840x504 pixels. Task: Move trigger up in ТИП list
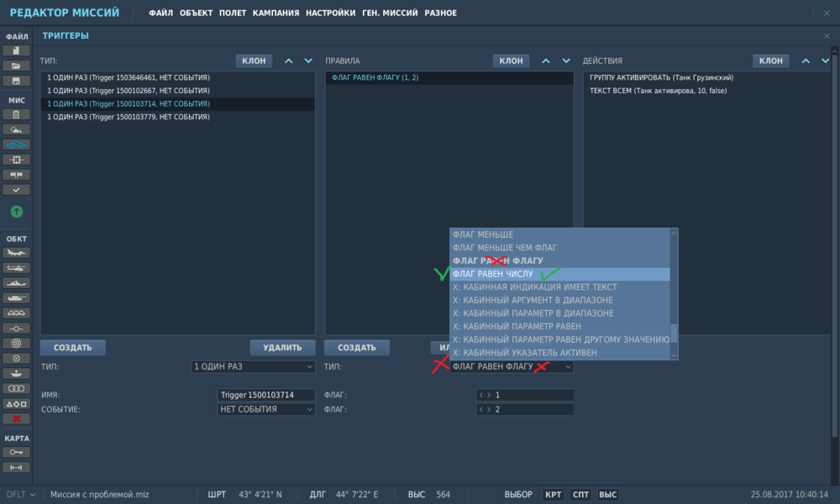(x=288, y=61)
